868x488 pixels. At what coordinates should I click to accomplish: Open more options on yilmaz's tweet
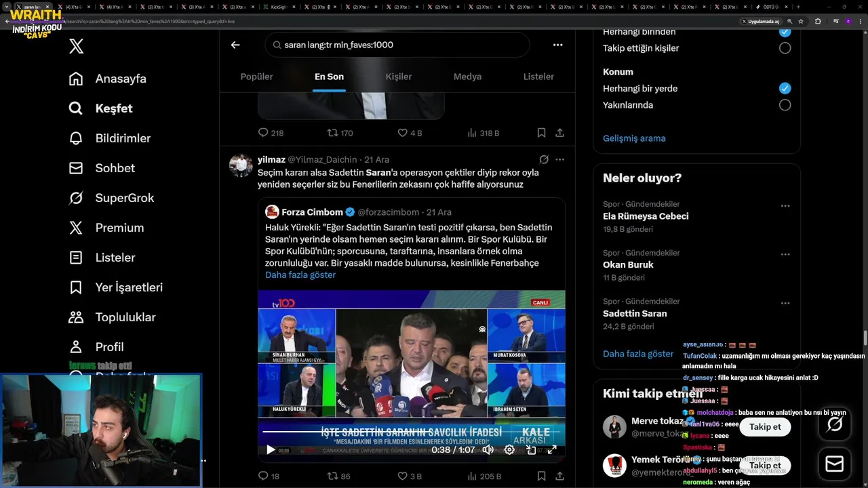tap(559, 159)
